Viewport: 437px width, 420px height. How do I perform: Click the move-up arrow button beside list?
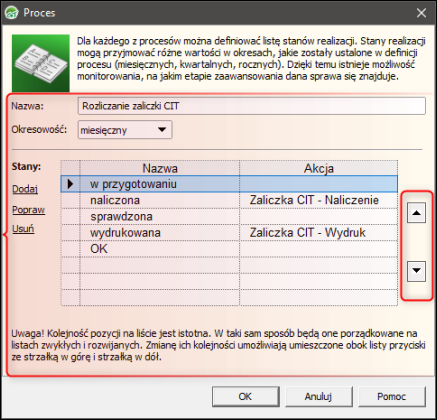[416, 213]
